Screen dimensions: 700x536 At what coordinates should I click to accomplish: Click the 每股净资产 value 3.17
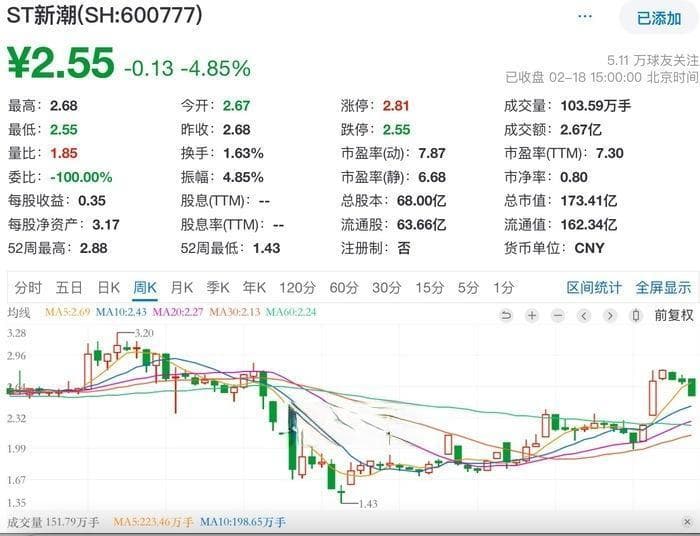point(106,224)
